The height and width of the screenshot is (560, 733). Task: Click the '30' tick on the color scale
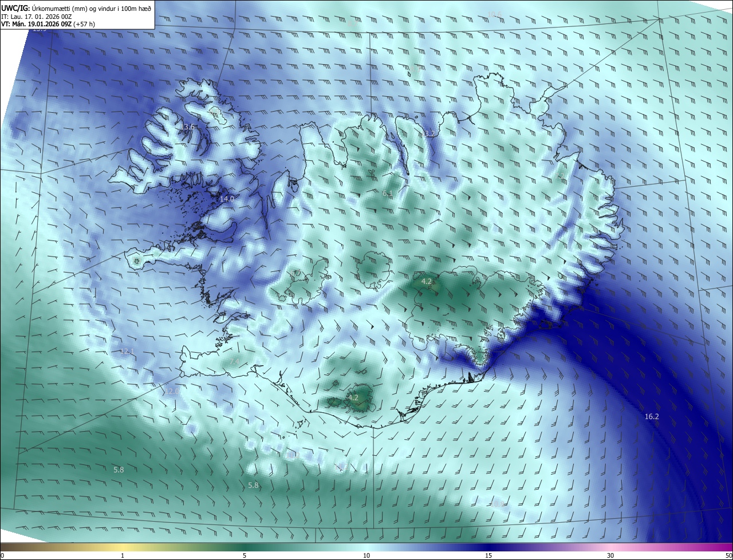tap(610, 556)
